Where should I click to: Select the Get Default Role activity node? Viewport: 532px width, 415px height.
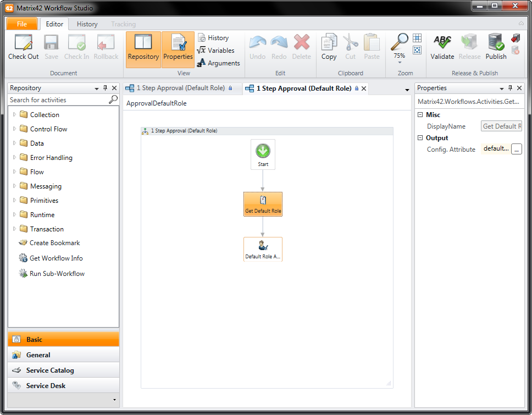point(263,204)
